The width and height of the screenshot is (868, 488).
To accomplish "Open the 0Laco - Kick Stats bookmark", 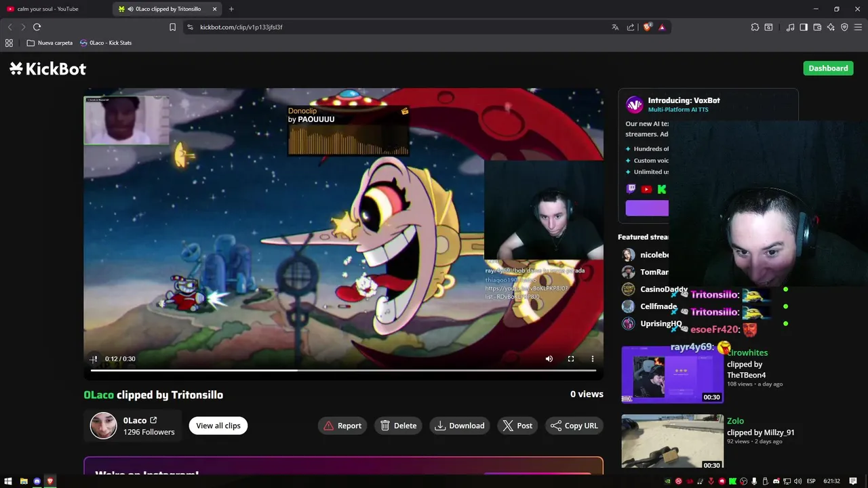I will 106,43.
